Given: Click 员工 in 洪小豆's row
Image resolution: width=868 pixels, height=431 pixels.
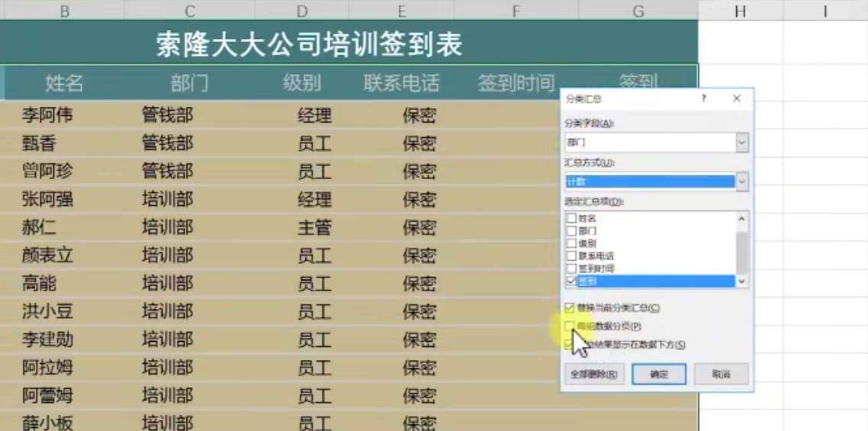Looking at the screenshot, I should coord(314,311).
